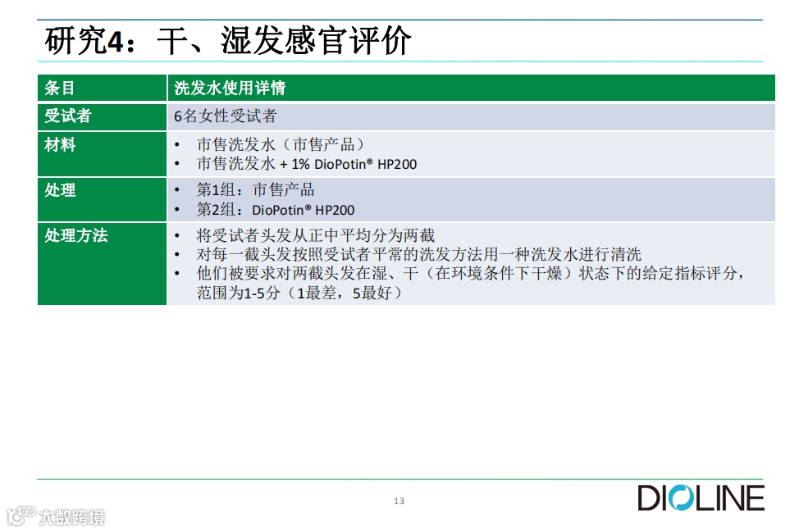The image size is (799, 532).
Task: Select bullet 市售洗发水 + 1% DioPotin HP200
Action: coord(307,164)
